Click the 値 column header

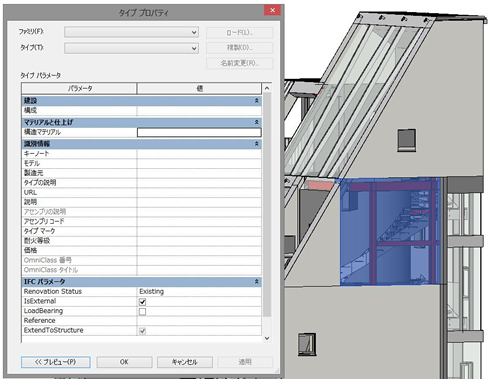tap(199, 89)
